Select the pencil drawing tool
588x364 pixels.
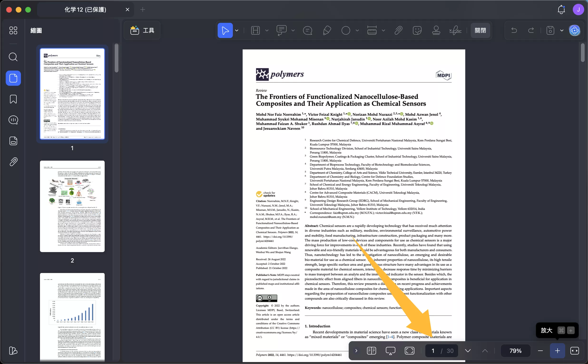coord(327,31)
